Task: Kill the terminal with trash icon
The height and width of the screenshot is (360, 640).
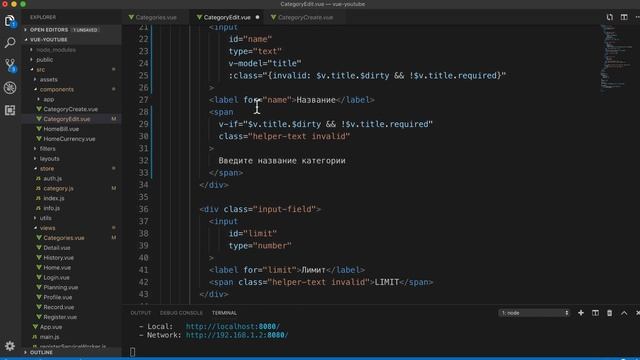Action: (x=609, y=313)
